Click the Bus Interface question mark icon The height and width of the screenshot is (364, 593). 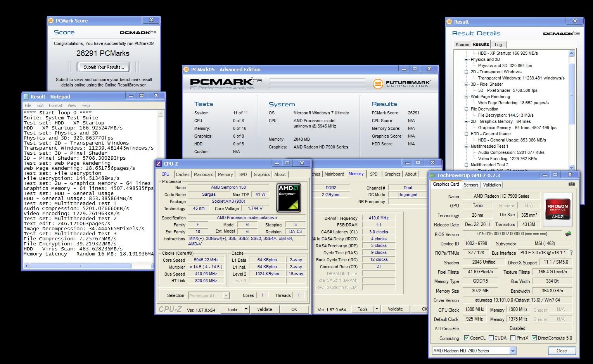click(x=571, y=253)
